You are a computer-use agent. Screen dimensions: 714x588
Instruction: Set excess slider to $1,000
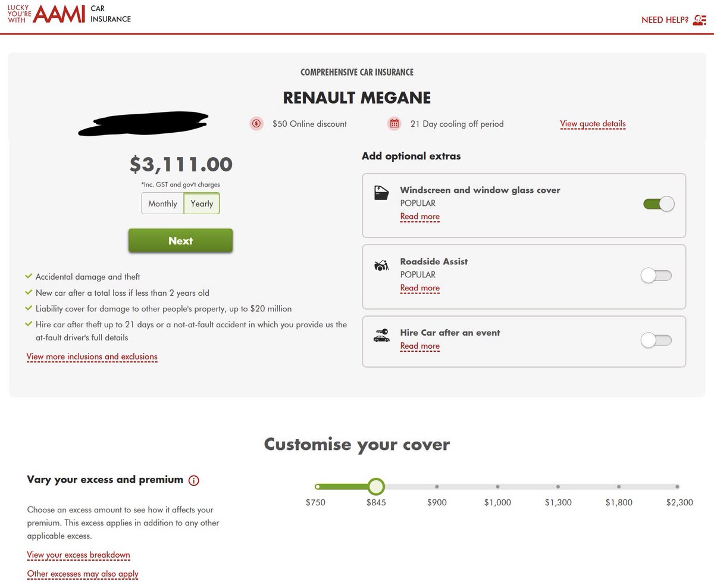[497, 487]
